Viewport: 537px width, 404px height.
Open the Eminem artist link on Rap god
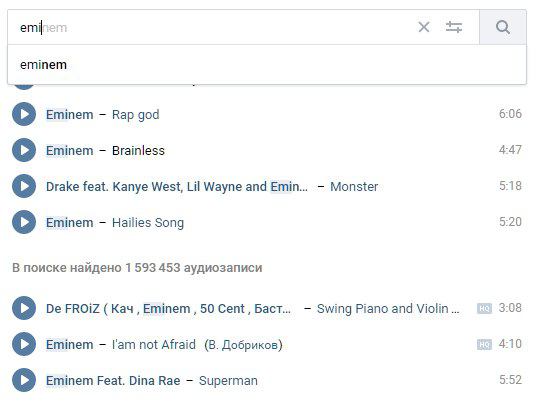[x=70, y=115]
